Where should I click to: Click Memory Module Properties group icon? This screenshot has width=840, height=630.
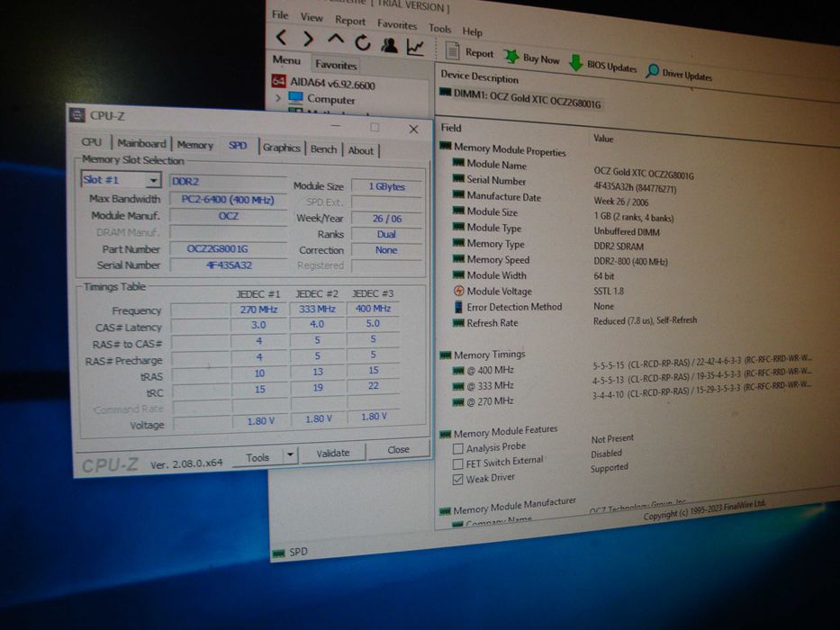pos(445,146)
